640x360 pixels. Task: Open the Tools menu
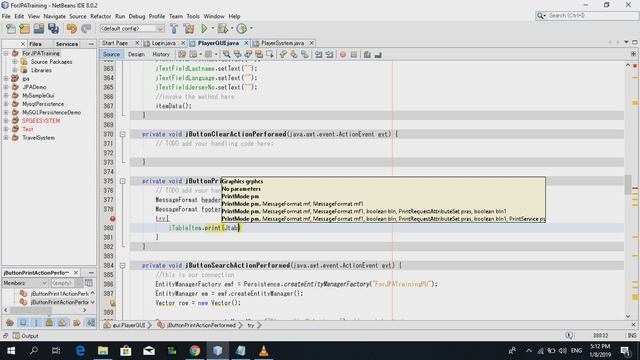pyautogui.click(x=193, y=16)
